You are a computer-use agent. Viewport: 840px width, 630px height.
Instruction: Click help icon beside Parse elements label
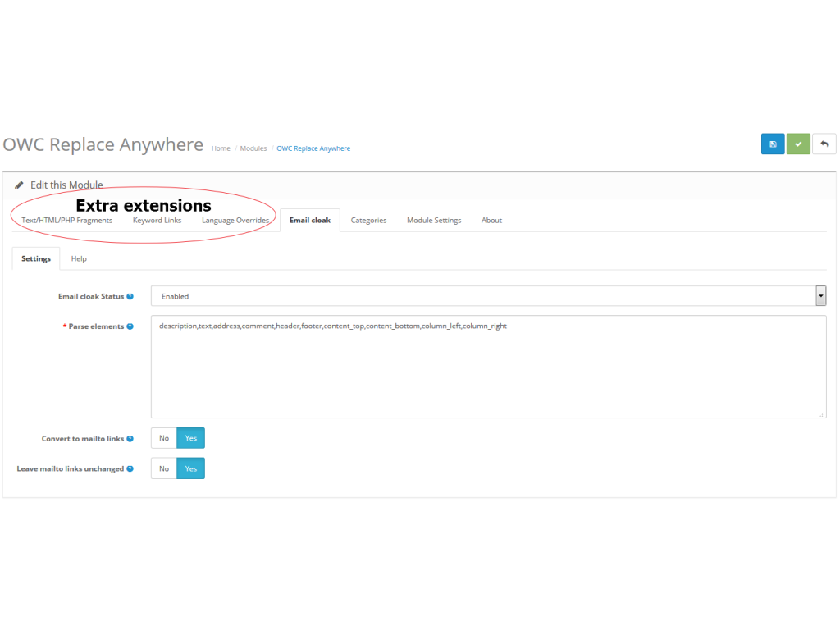click(x=130, y=326)
